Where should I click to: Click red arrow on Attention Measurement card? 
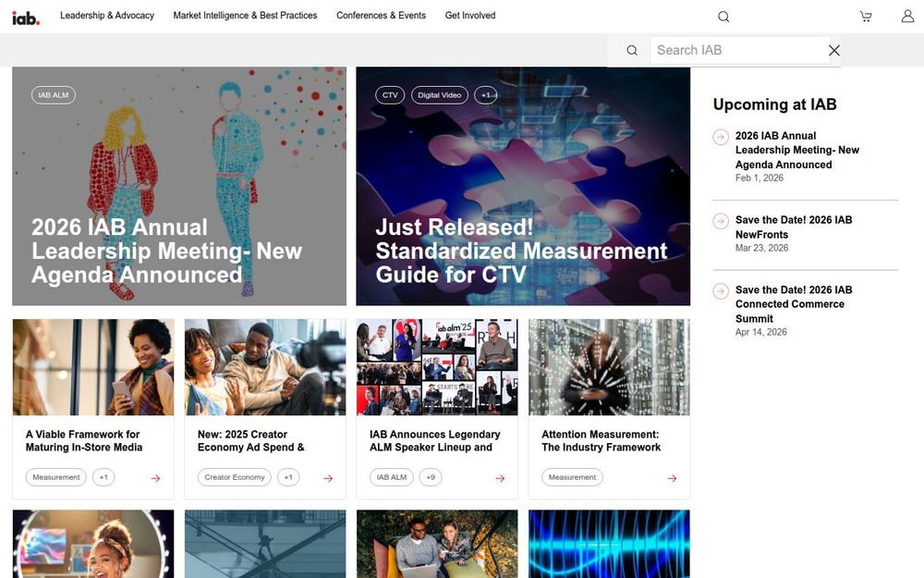672,478
